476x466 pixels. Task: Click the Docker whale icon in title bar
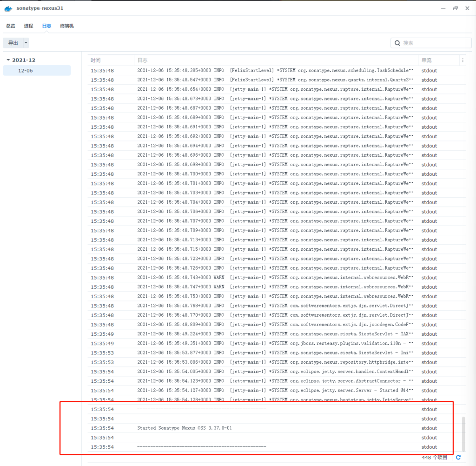click(x=8, y=9)
